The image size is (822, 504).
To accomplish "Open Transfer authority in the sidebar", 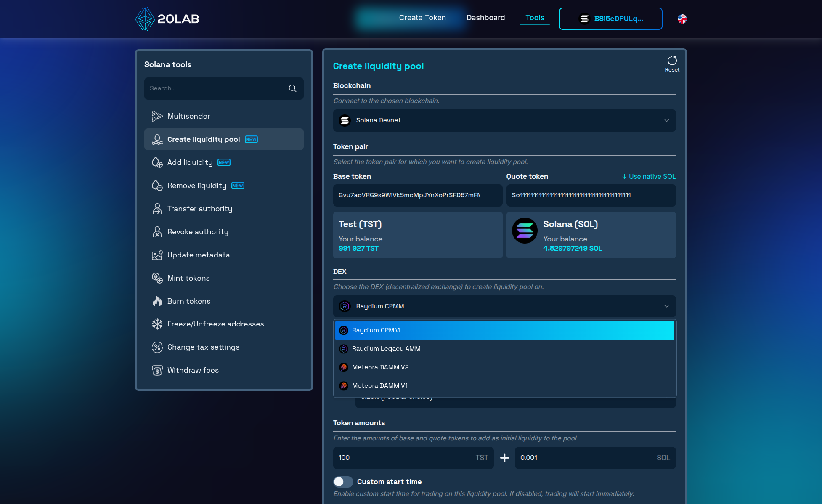I will pyautogui.click(x=224, y=209).
